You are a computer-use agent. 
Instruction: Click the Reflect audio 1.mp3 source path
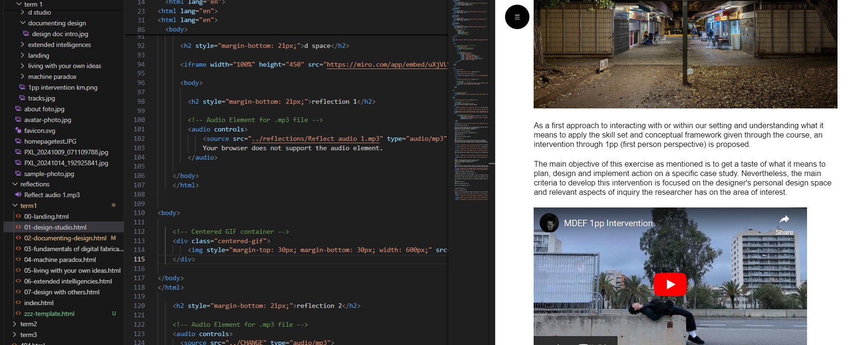coord(316,138)
